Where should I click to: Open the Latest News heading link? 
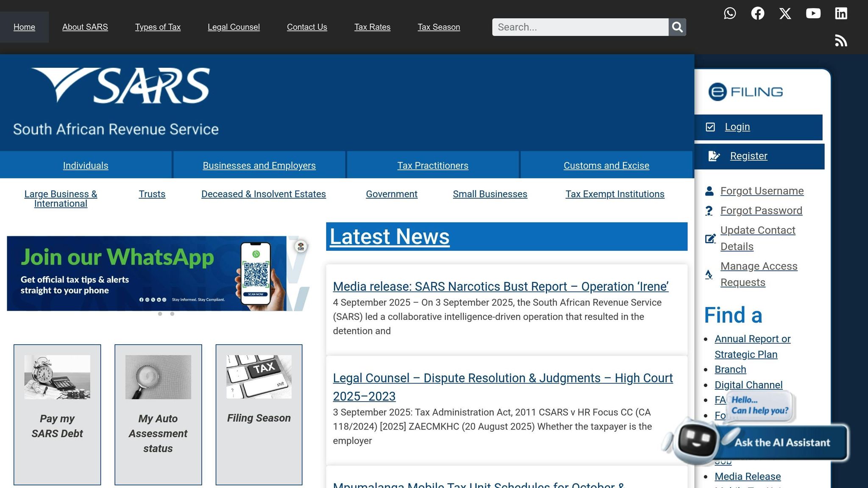click(389, 236)
